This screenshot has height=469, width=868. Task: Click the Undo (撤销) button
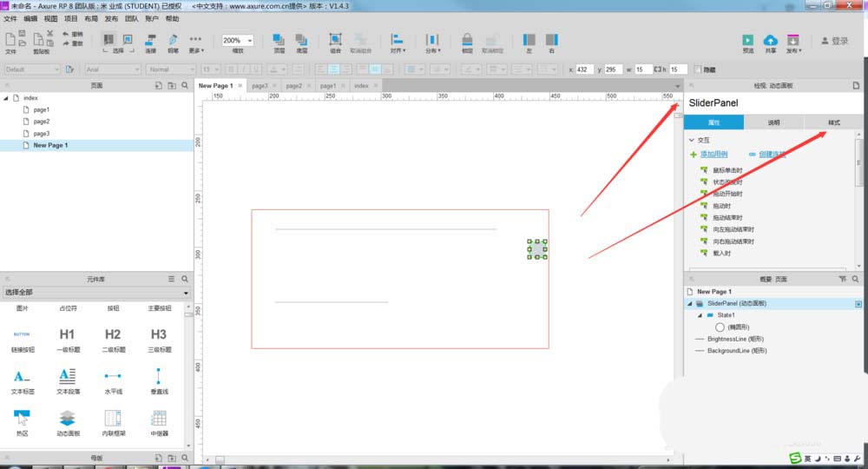71,35
